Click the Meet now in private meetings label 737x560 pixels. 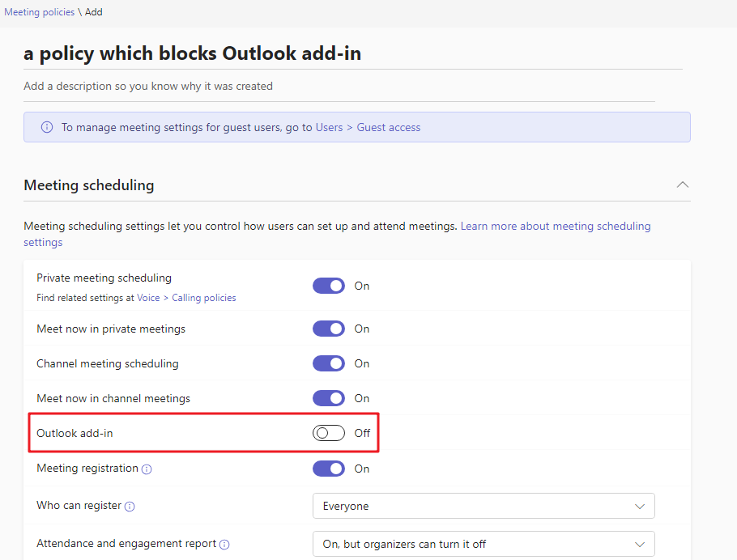point(111,329)
